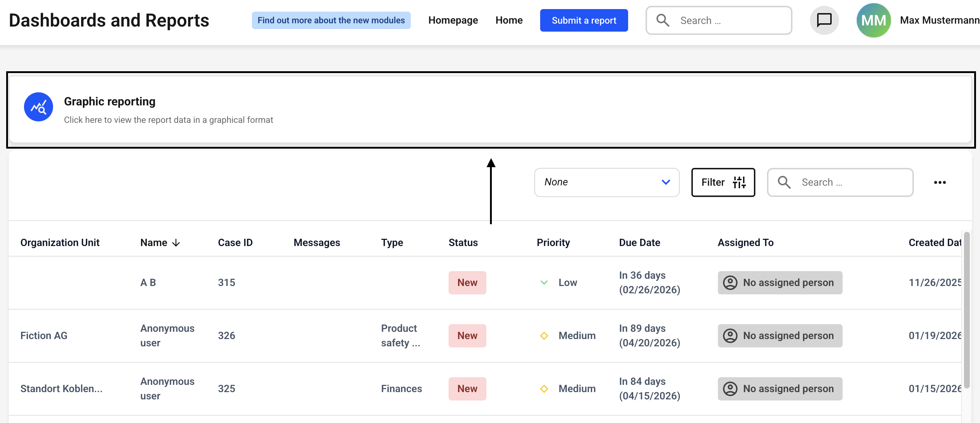Click person icon on case 315 assignment
Viewport: 980px width, 423px height.
pos(730,283)
